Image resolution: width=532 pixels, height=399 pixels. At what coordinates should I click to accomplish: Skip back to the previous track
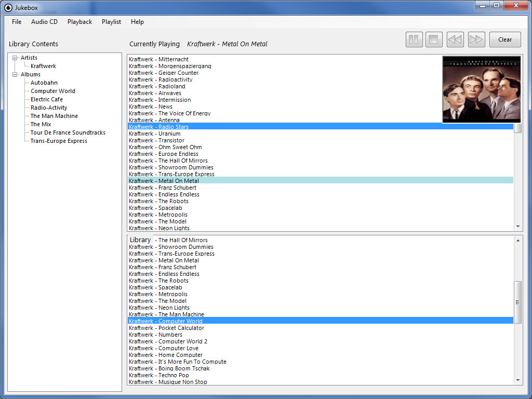(x=455, y=39)
